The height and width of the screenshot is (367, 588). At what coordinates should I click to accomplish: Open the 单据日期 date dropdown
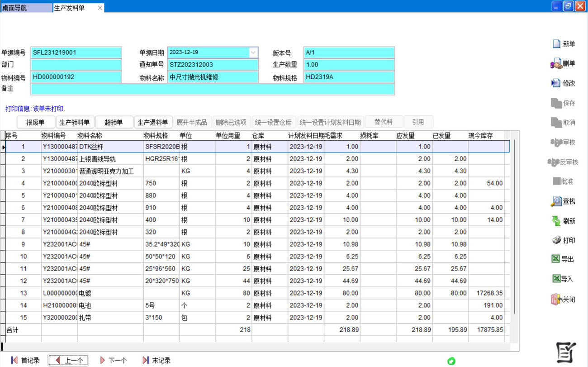tap(253, 52)
